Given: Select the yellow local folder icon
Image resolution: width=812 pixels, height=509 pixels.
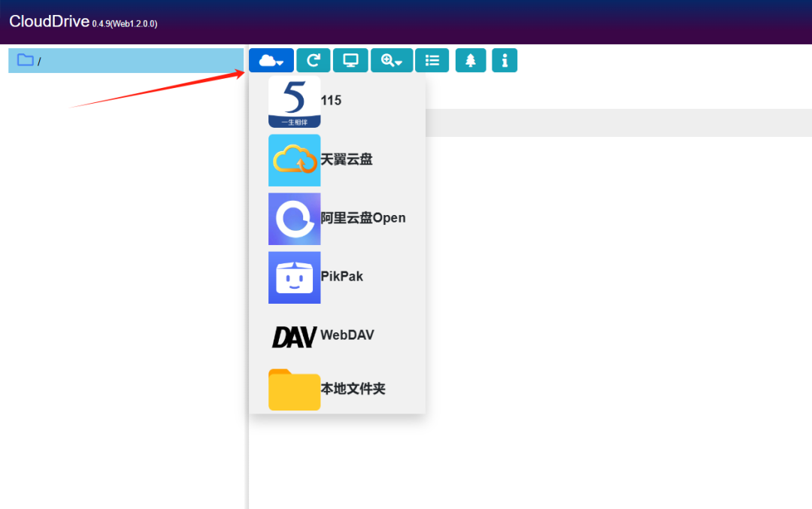Looking at the screenshot, I should pos(294,390).
